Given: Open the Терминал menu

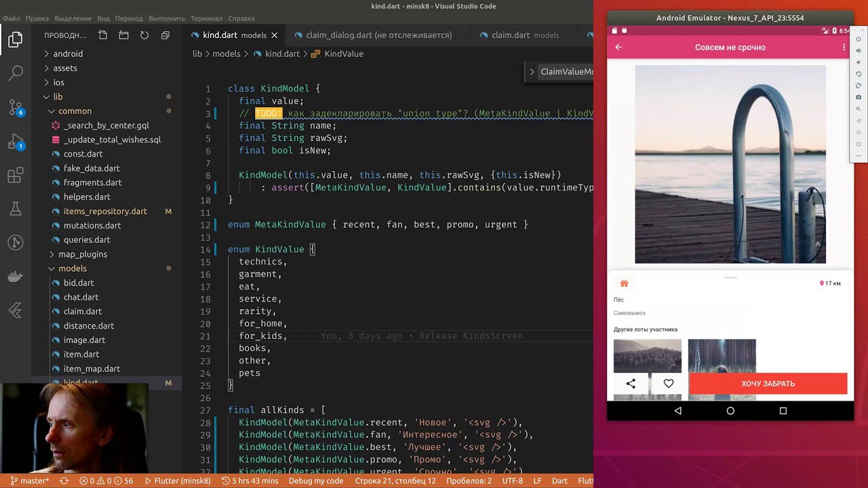Looking at the screenshot, I should [206, 18].
